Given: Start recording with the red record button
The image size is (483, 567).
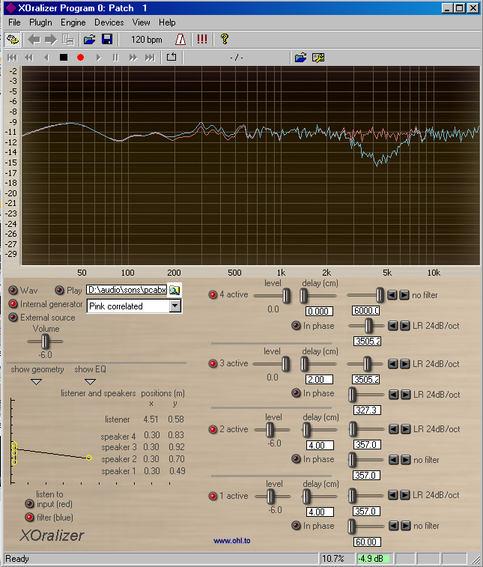Looking at the screenshot, I should tap(80, 57).
